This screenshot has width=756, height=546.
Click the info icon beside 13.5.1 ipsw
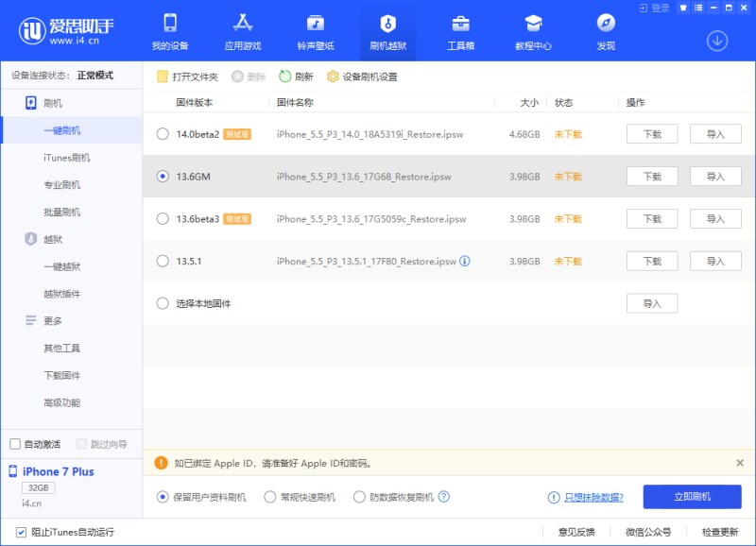(x=465, y=261)
